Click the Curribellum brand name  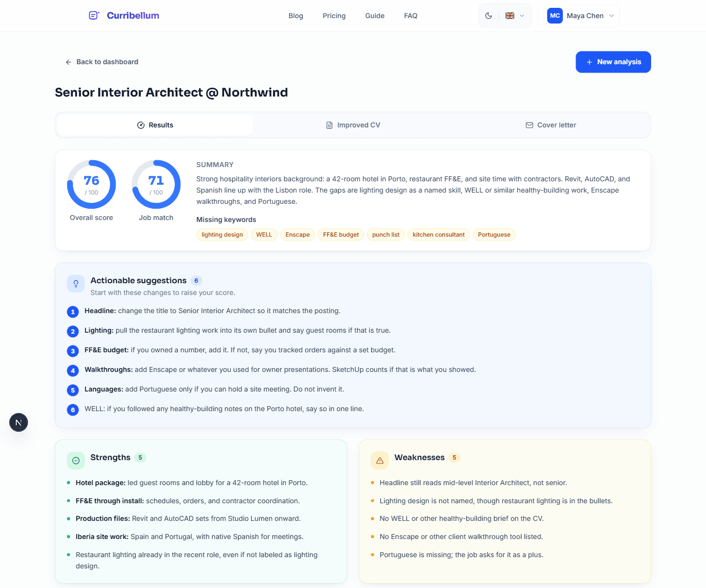tap(133, 16)
